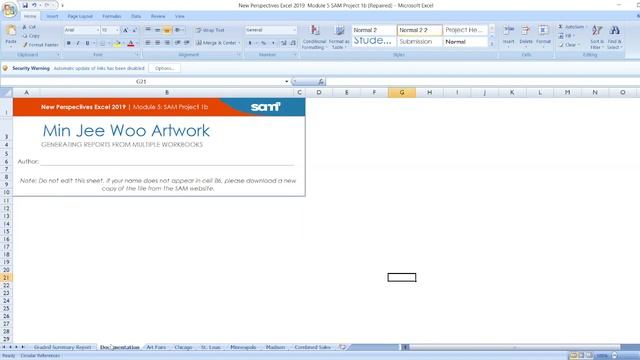This screenshot has width=640, height=360.
Task: Toggle Wrap Text
Action: 210,30
